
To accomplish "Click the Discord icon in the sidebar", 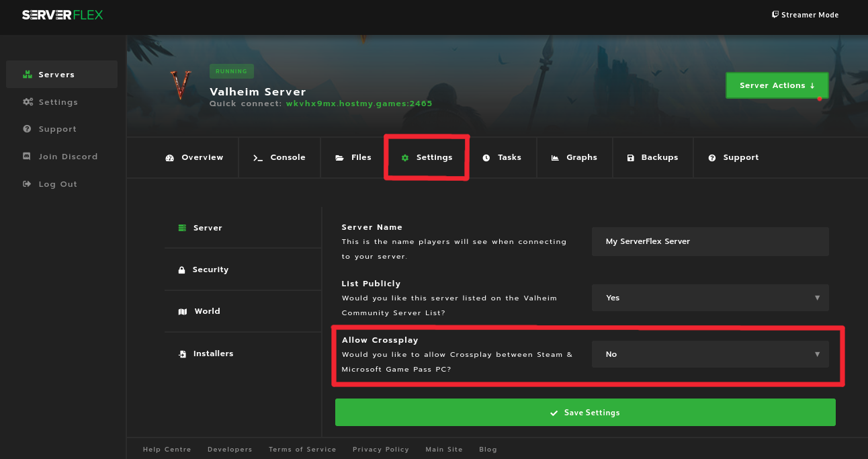I will point(27,157).
